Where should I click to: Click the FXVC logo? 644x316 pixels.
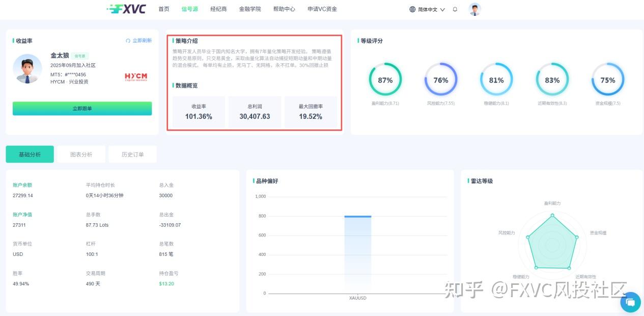pos(126,9)
